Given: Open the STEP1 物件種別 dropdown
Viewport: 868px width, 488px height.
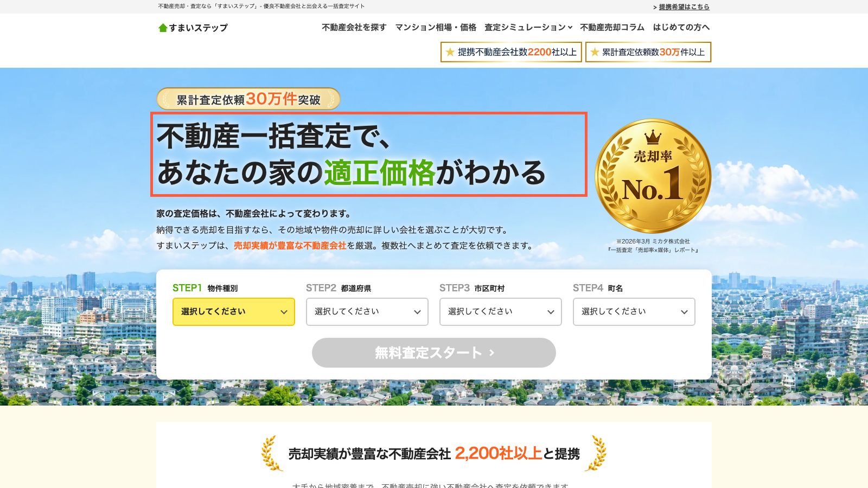Looking at the screenshot, I should [x=234, y=312].
